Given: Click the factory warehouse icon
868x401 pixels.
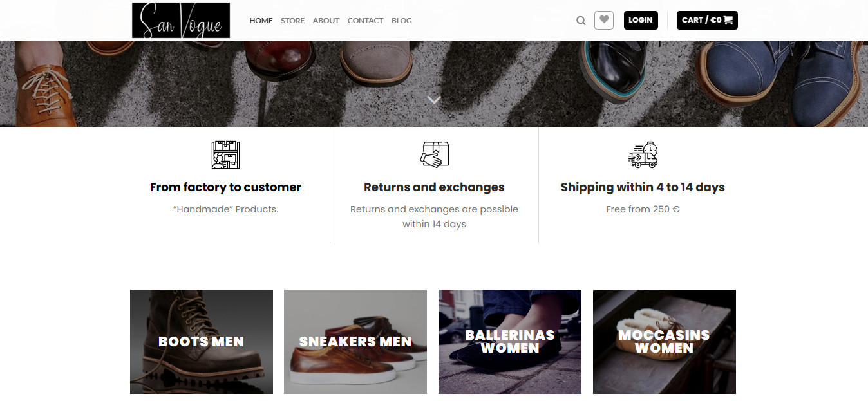Looking at the screenshot, I should click(x=225, y=154).
